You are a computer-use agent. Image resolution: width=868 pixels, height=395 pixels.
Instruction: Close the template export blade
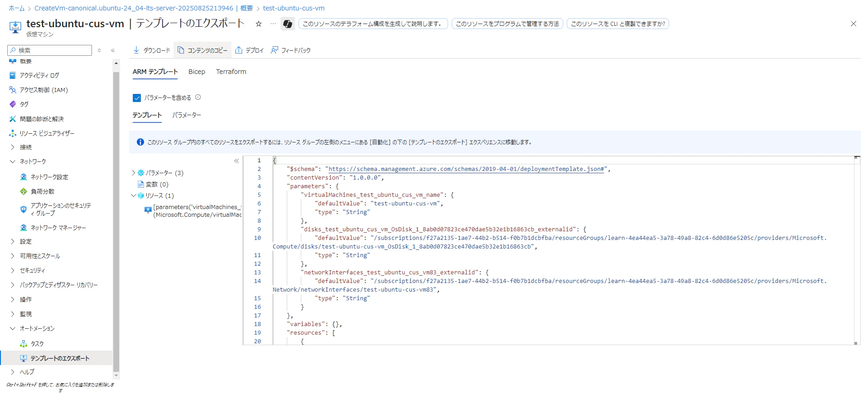(x=854, y=24)
